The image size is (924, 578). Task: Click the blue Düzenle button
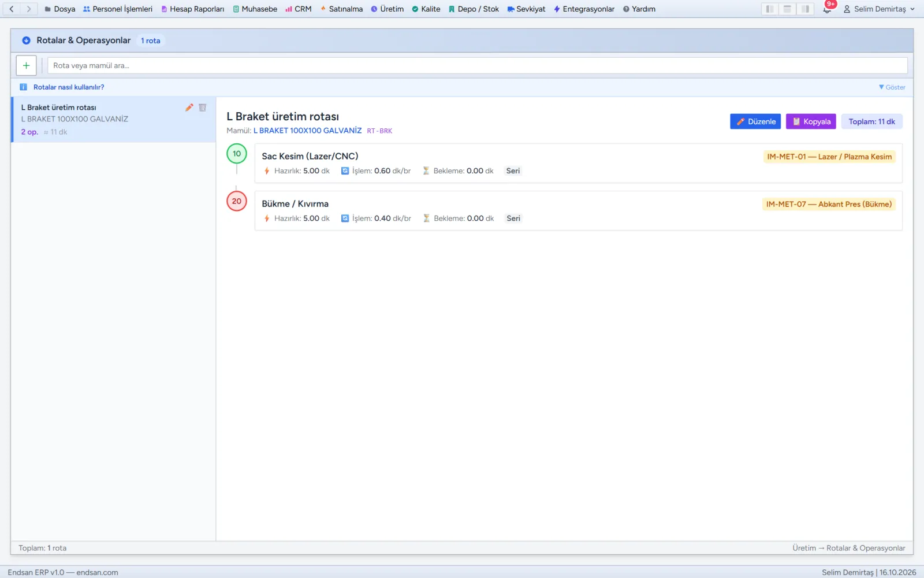[x=755, y=121]
